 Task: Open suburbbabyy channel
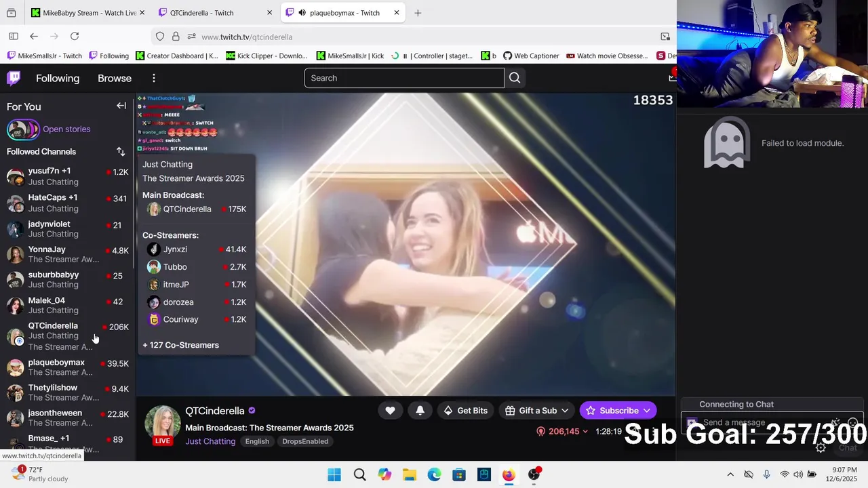(68, 279)
